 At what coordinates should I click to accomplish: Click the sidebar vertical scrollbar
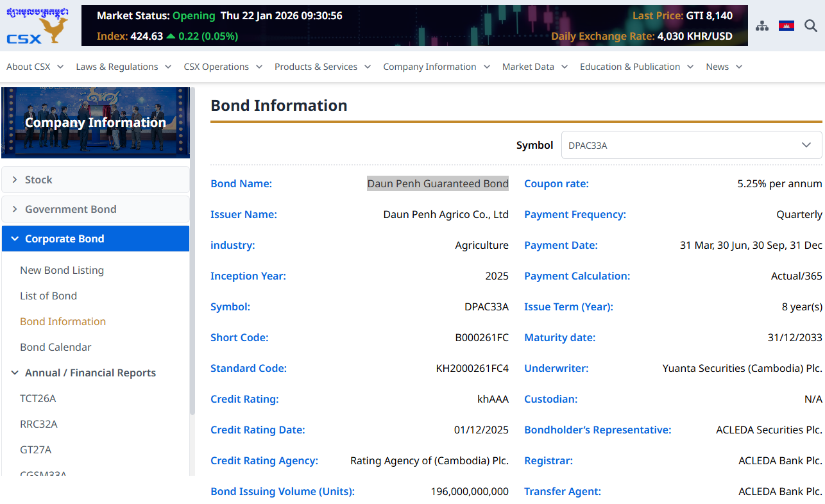pos(192,256)
